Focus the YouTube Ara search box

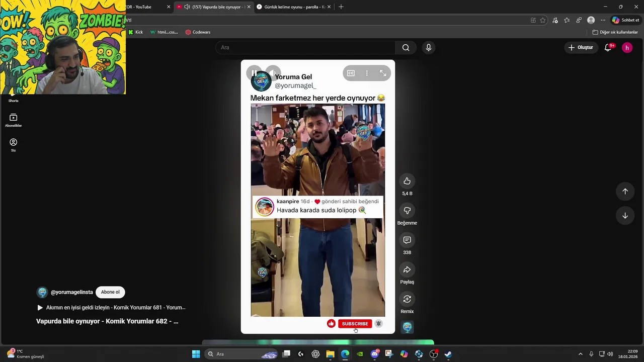[x=306, y=48]
